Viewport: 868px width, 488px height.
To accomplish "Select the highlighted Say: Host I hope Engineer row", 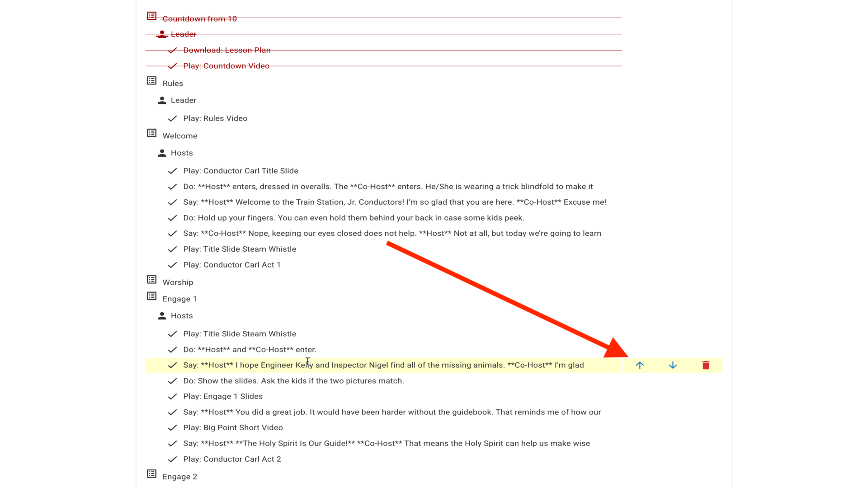I will (383, 365).
